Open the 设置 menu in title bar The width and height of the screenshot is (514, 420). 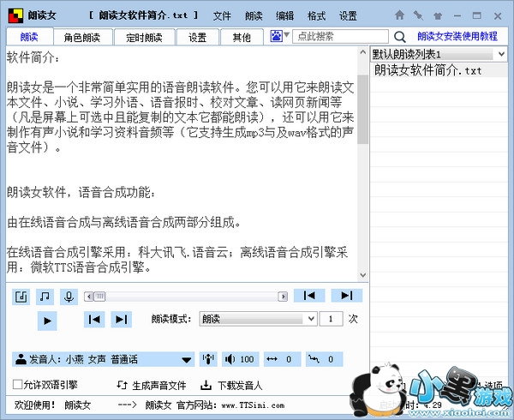tap(348, 15)
